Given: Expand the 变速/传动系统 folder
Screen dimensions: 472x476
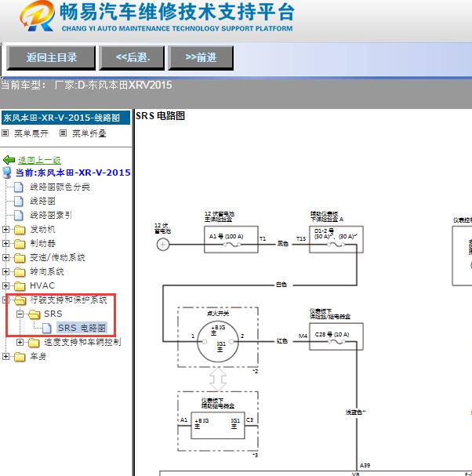Looking at the screenshot, I should click(5, 257).
